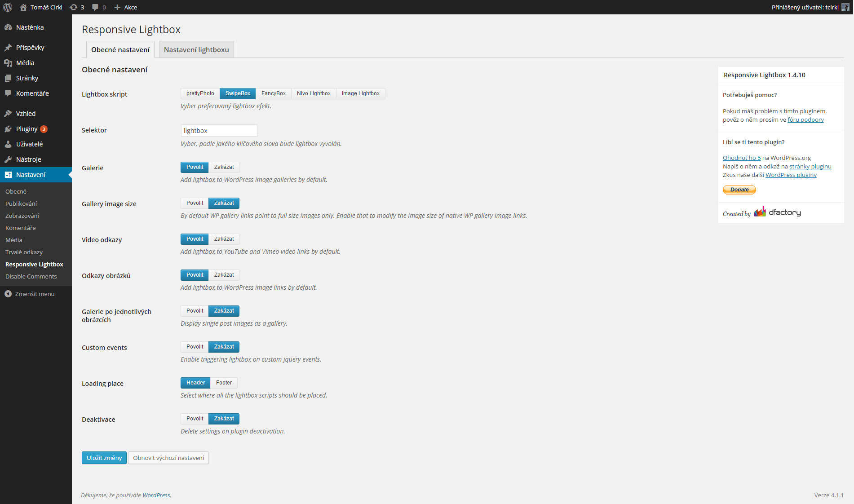Click the Zmenšit menu collapse arrow icon
854x504 pixels.
(8, 294)
